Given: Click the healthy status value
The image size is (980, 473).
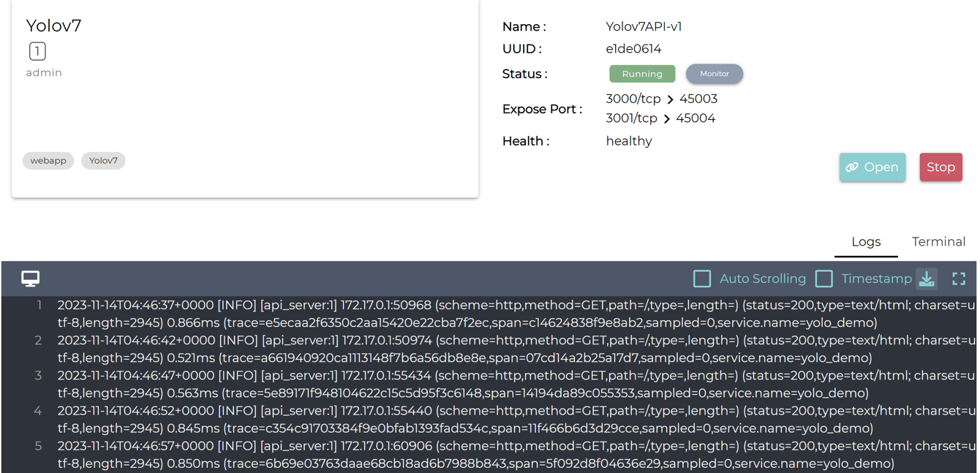Looking at the screenshot, I should (x=629, y=141).
